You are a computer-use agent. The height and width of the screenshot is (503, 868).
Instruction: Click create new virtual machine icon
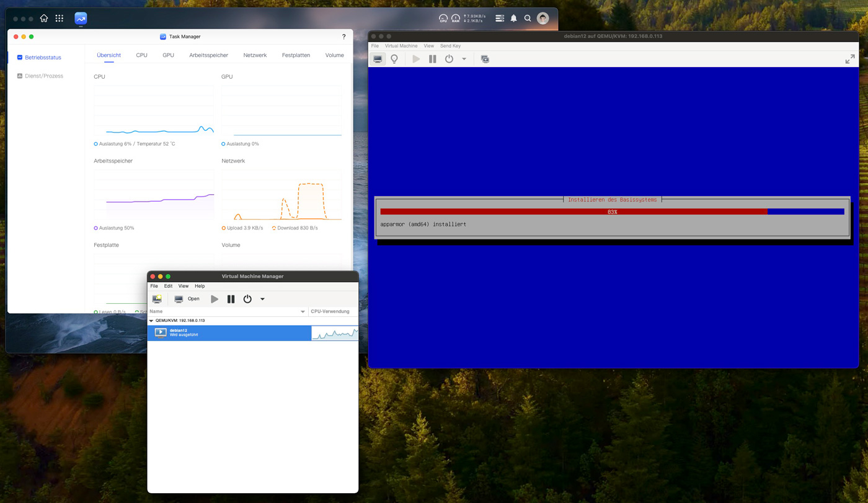coord(157,299)
